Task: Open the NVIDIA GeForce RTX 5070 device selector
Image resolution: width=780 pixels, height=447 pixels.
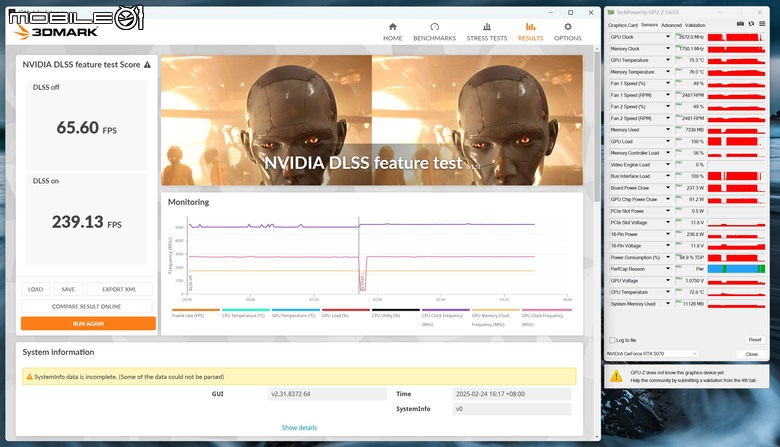Action: click(x=652, y=354)
